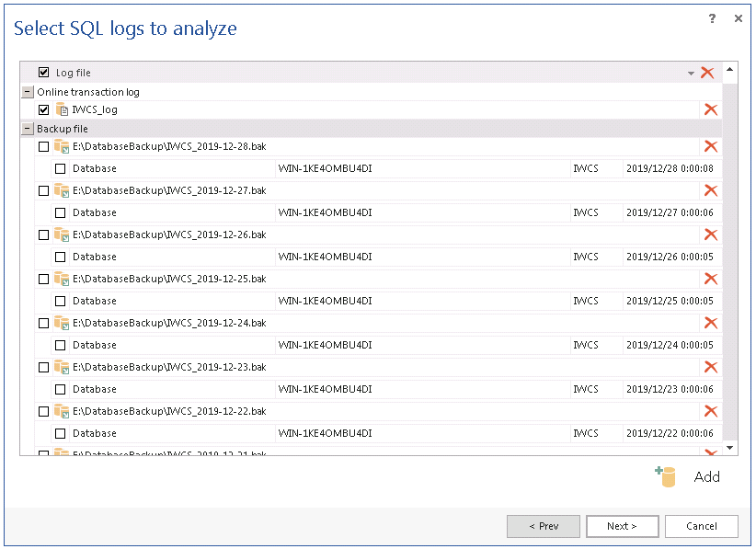Check the IWCS_2019-12-25.bak backup checkbox
The height and width of the screenshot is (549, 756).
click(44, 279)
